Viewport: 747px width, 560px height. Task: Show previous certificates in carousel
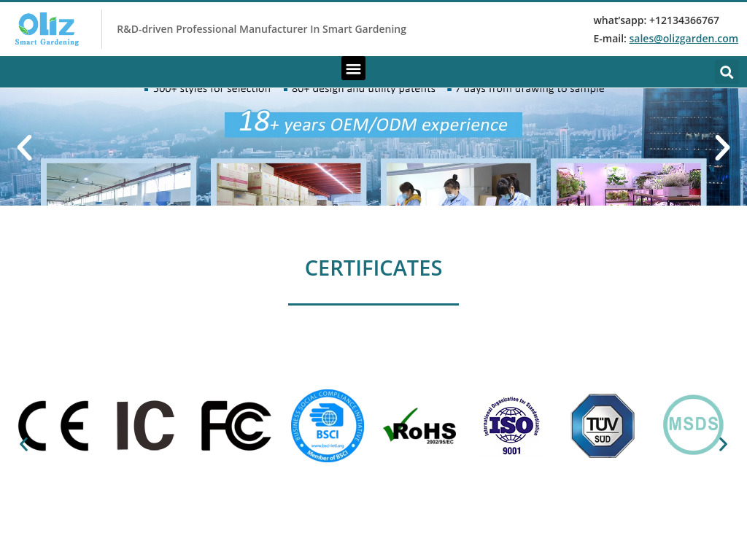[x=24, y=444]
